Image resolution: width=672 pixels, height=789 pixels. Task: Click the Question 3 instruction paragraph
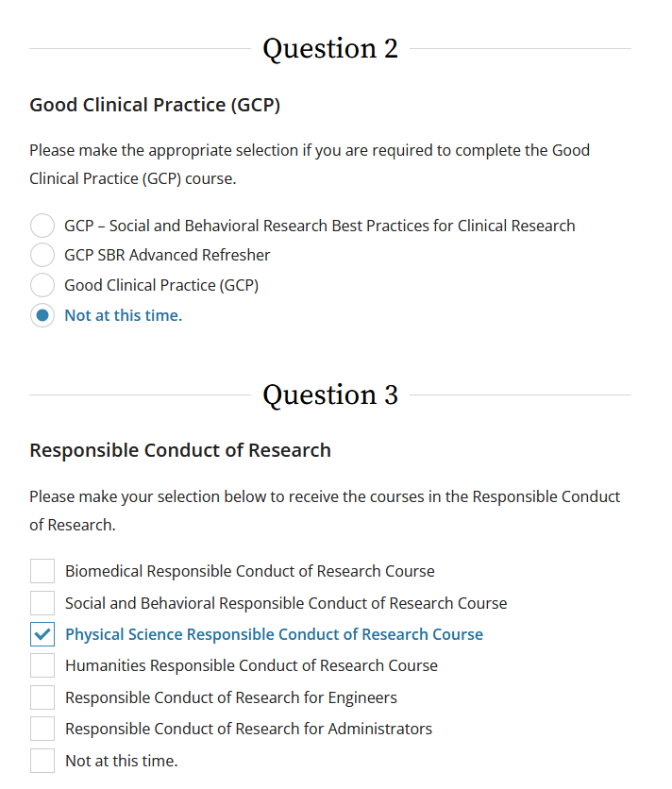pos(325,510)
